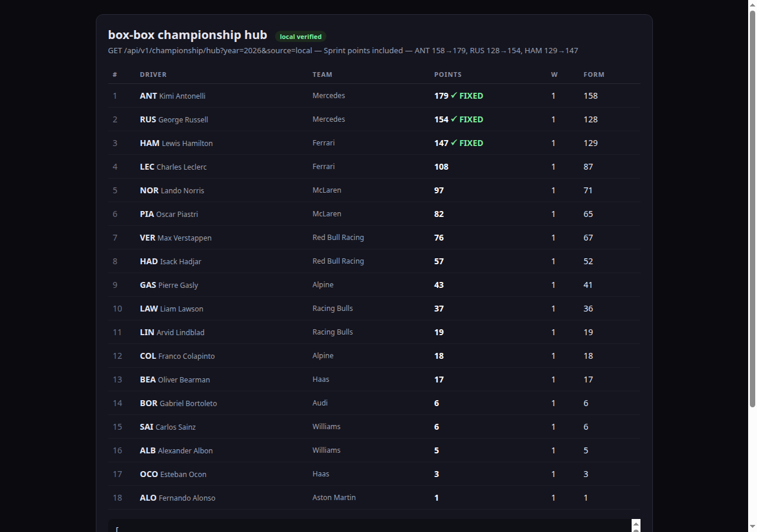The height and width of the screenshot is (532, 757).
Task: Select driver HAD Isack Hadjar
Action: coord(171,261)
